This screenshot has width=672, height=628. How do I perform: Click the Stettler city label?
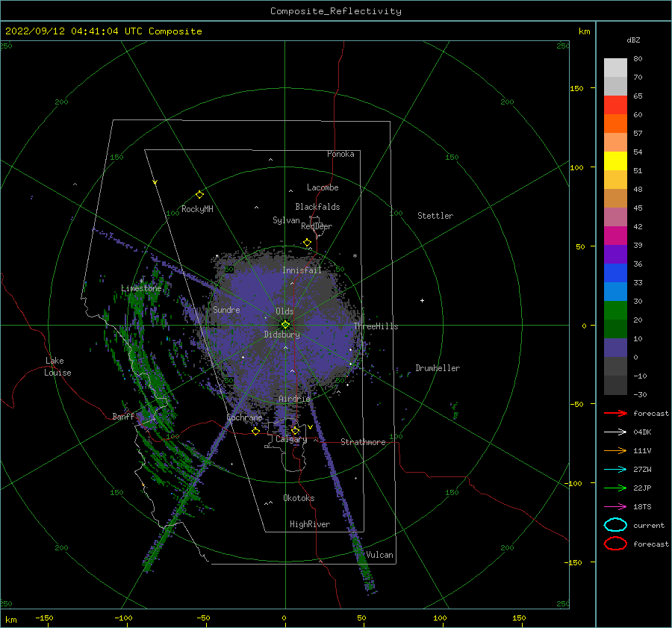pos(435,216)
